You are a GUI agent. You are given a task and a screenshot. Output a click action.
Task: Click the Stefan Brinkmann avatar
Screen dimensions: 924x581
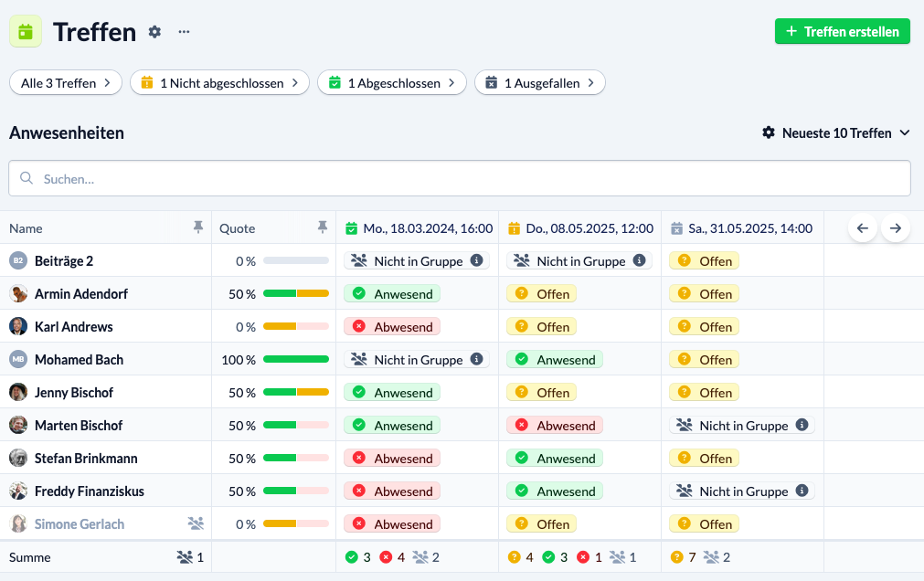coord(18,458)
